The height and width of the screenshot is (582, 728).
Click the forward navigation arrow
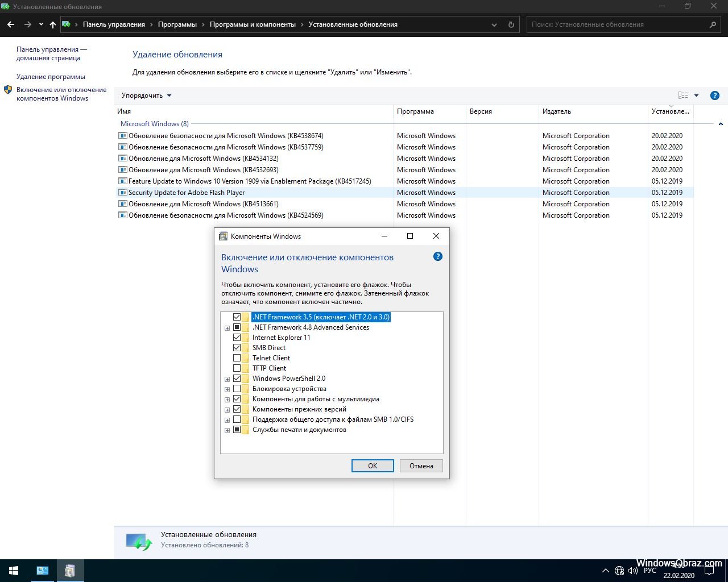coord(27,24)
